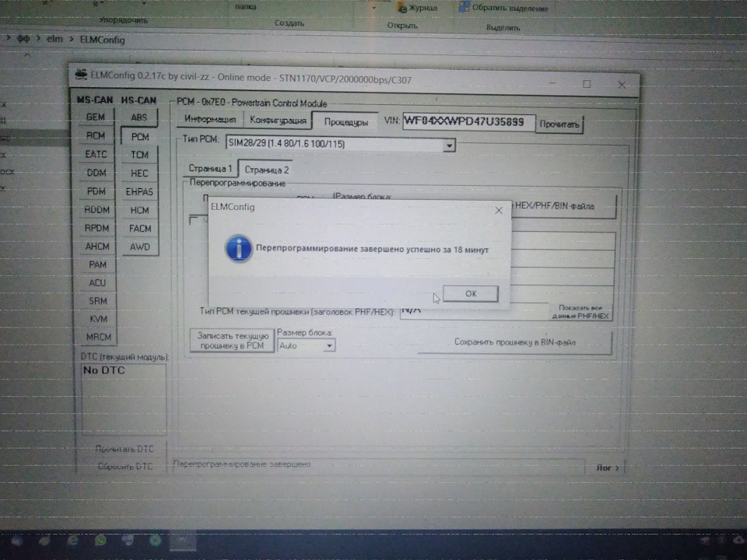Maximize the ELMConfig window

[587, 84]
